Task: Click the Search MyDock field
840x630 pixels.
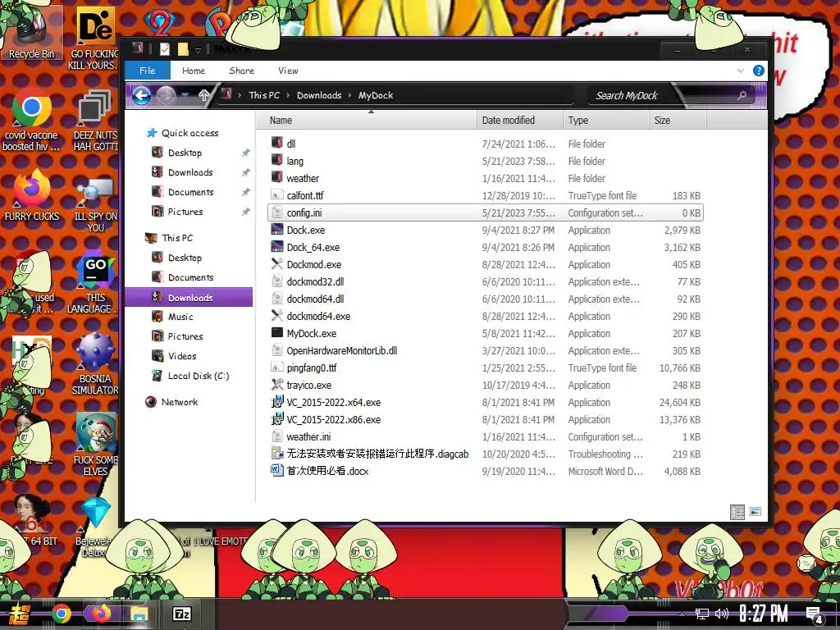Action: coord(663,95)
